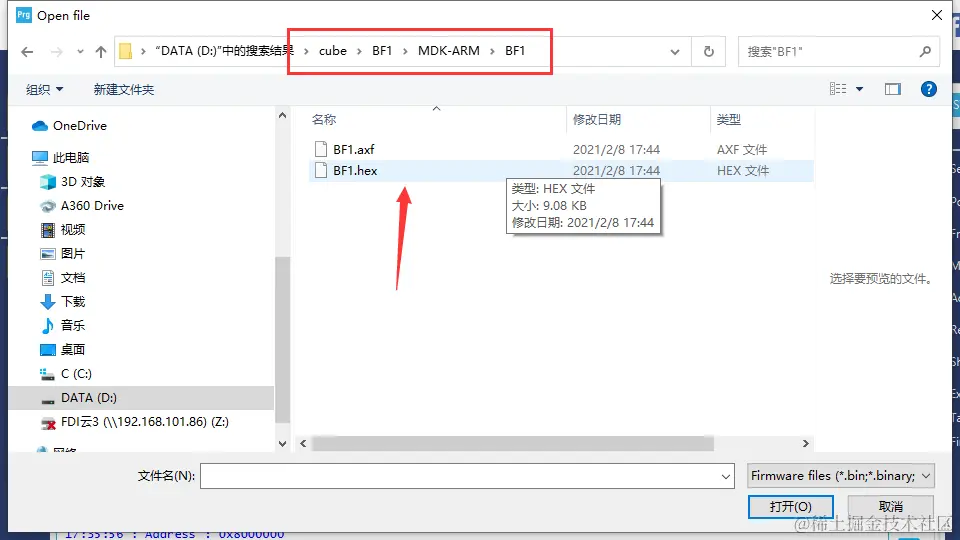Select C (C:) drive in sidebar
This screenshot has width=960, height=540.
click(76, 373)
